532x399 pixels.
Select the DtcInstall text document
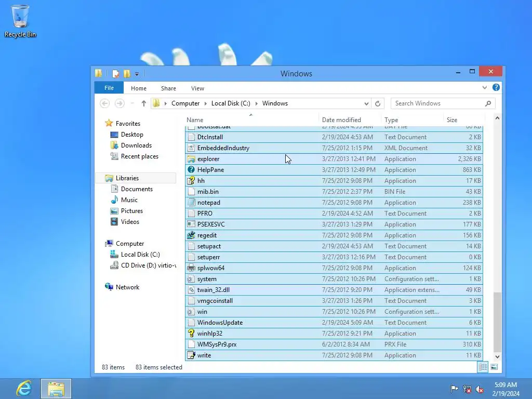pyautogui.click(x=334, y=137)
